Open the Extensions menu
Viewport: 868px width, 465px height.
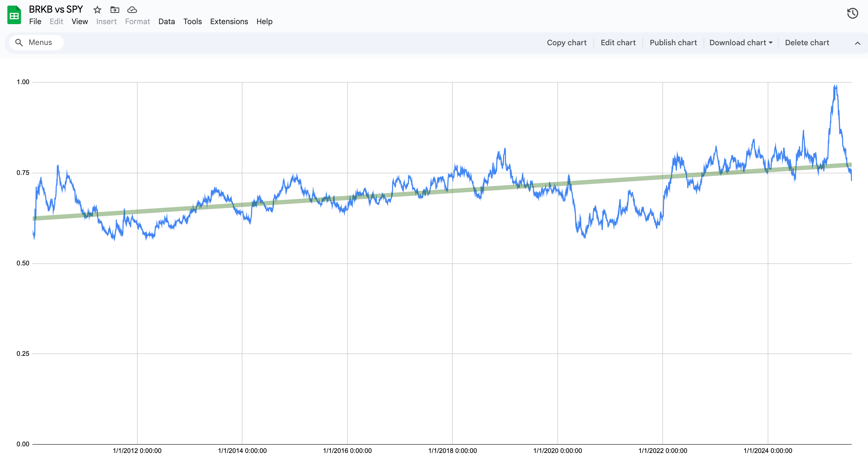229,21
